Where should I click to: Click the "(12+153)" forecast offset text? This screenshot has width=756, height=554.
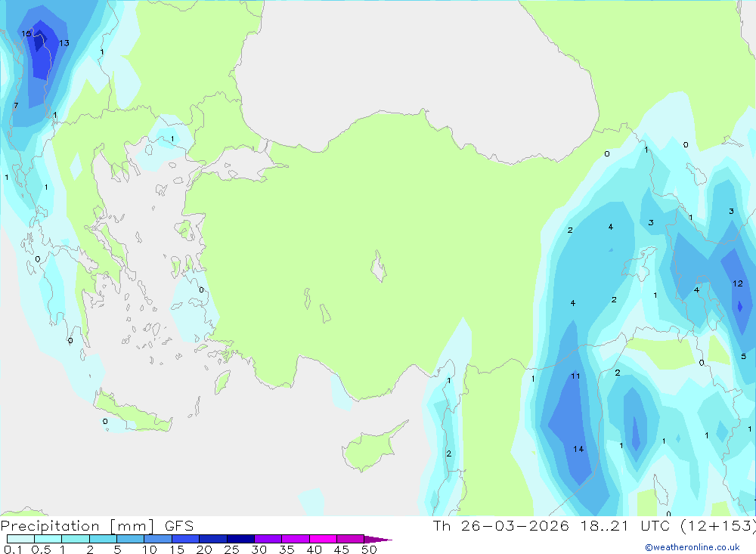click(717, 525)
